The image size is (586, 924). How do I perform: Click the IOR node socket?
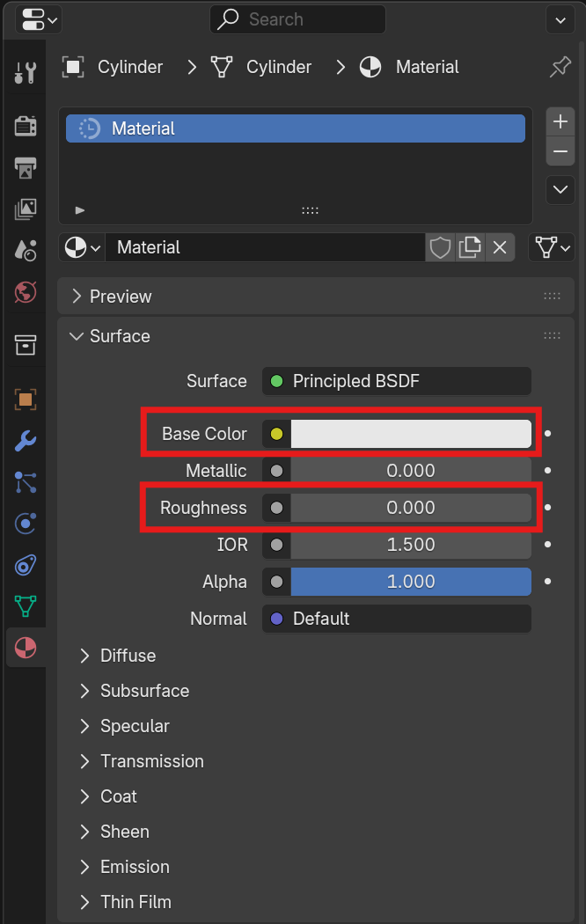point(277,545)
